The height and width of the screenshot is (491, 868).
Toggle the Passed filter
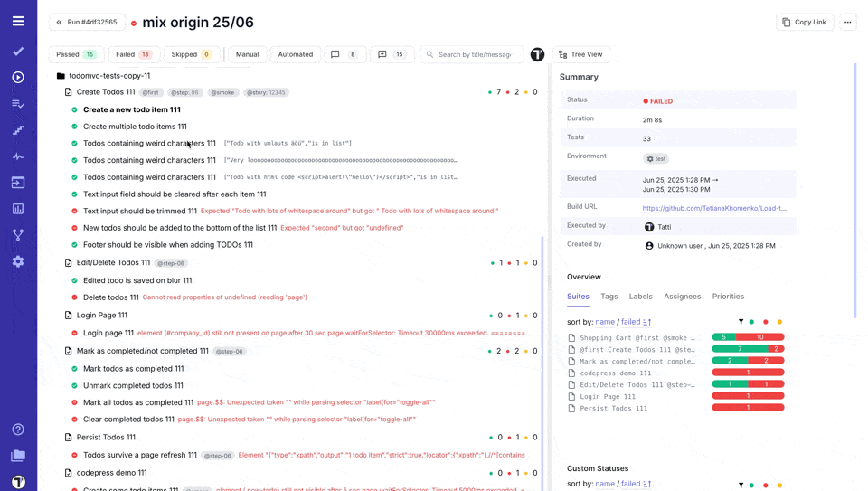coord(76,54)
